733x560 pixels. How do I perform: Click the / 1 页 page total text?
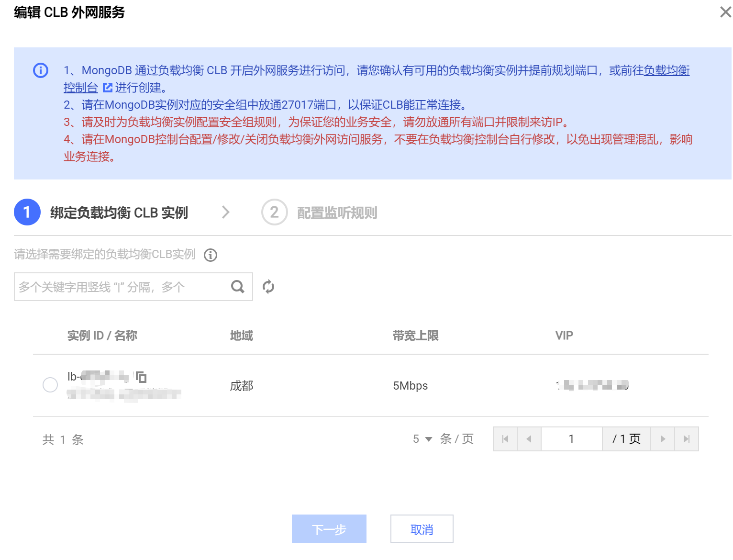pyautogui.click(x=626, y=439)
